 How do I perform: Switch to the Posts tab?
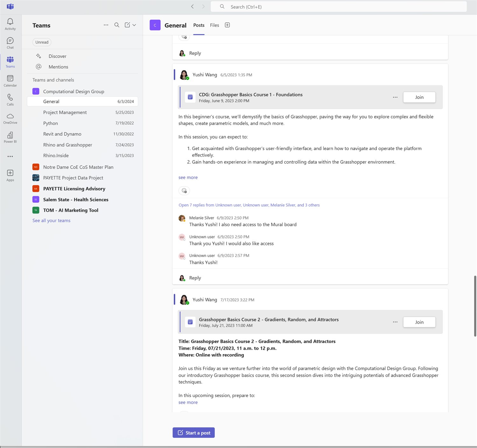click(199, 25)
